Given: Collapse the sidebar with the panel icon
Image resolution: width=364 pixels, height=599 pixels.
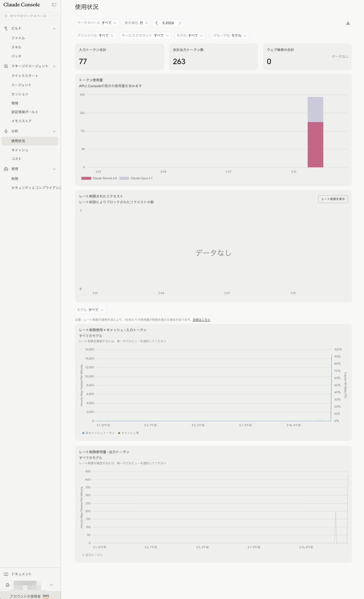Looking at the screenshot, I should 54,5.
